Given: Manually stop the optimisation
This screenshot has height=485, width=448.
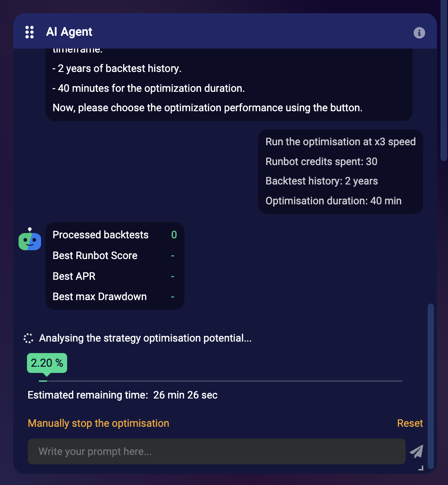Looking at the screenshot, I should (98, 423).
